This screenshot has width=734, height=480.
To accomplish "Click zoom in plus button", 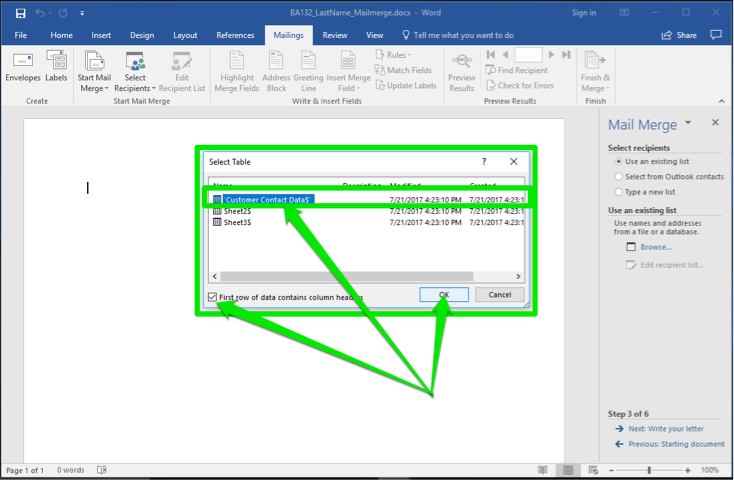I will [x=688, y=470].
